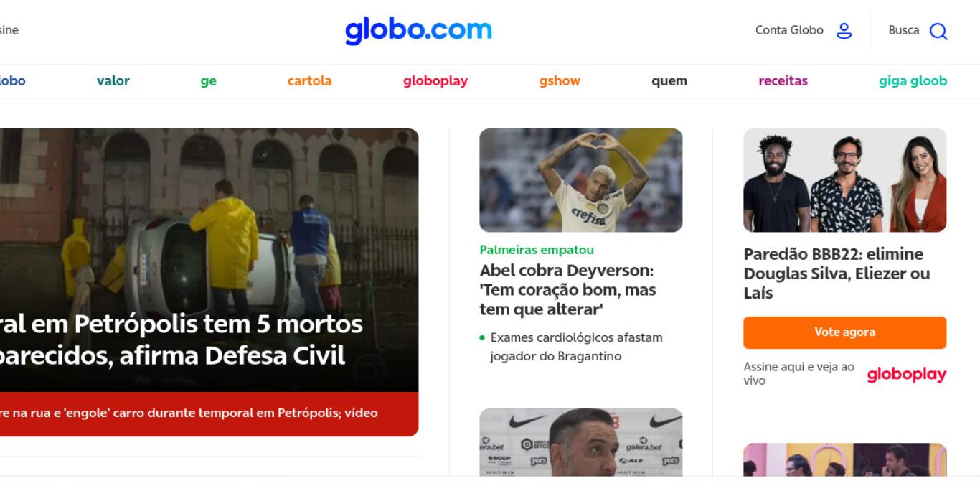The height and width of the screenshot is (486, 980).
Task: Open Exames cardiológicos afastam jogador link
Action: [x=576, y=347]
